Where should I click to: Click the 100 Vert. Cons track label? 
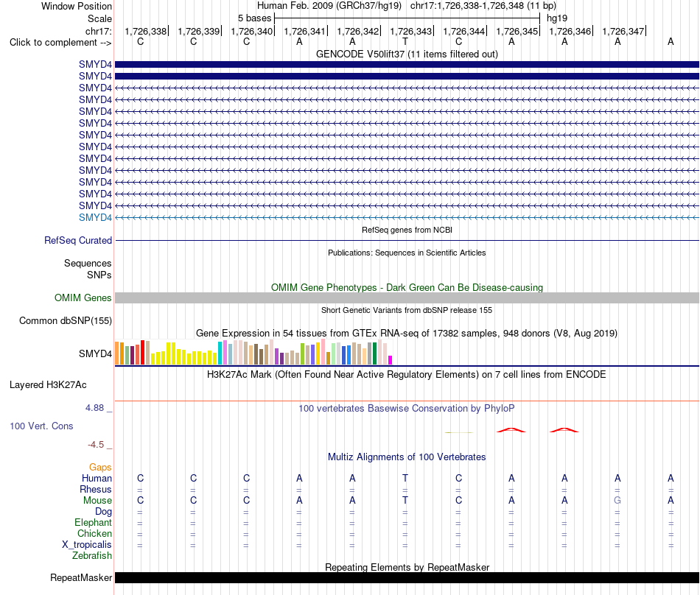41,426
